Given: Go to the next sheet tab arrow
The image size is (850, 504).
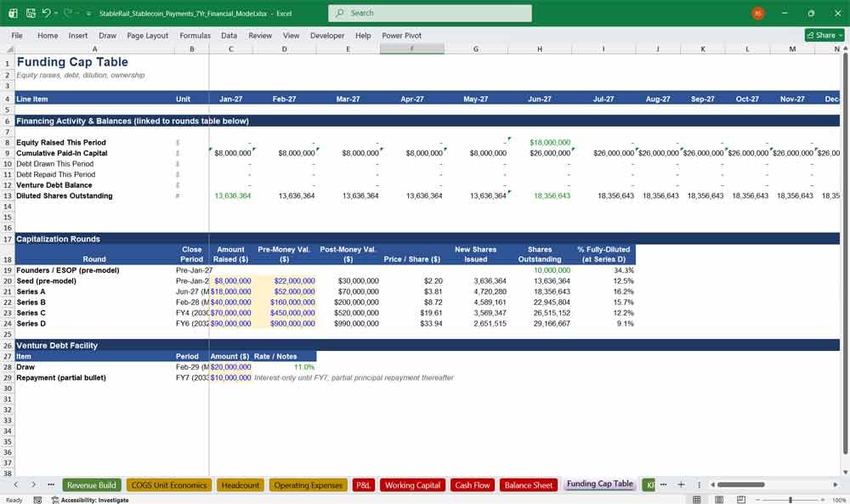Looking at the screenshot, I should [x=33, y=484].
